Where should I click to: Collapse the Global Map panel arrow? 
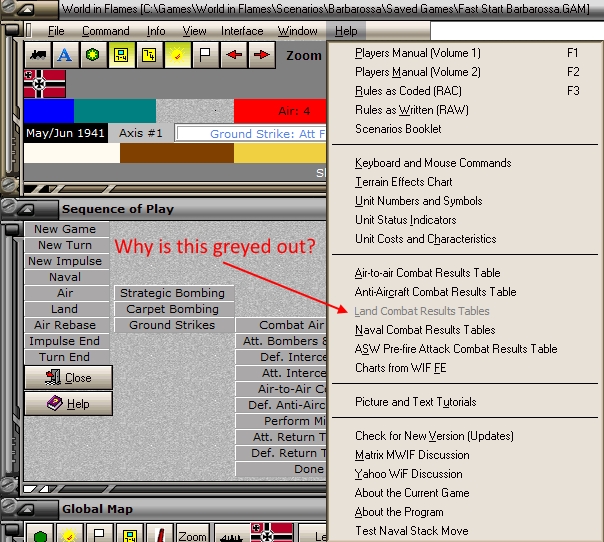[27, 509]
